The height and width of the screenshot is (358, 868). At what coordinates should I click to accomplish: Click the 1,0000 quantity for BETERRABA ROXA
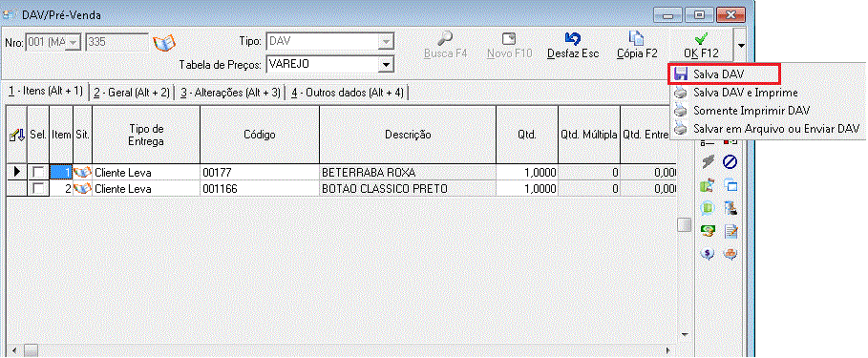(527, 173)
